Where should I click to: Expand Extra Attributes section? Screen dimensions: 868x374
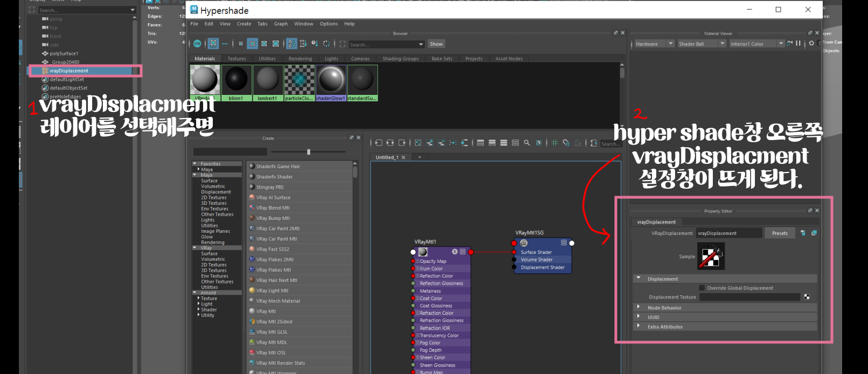tap(638, 326)
